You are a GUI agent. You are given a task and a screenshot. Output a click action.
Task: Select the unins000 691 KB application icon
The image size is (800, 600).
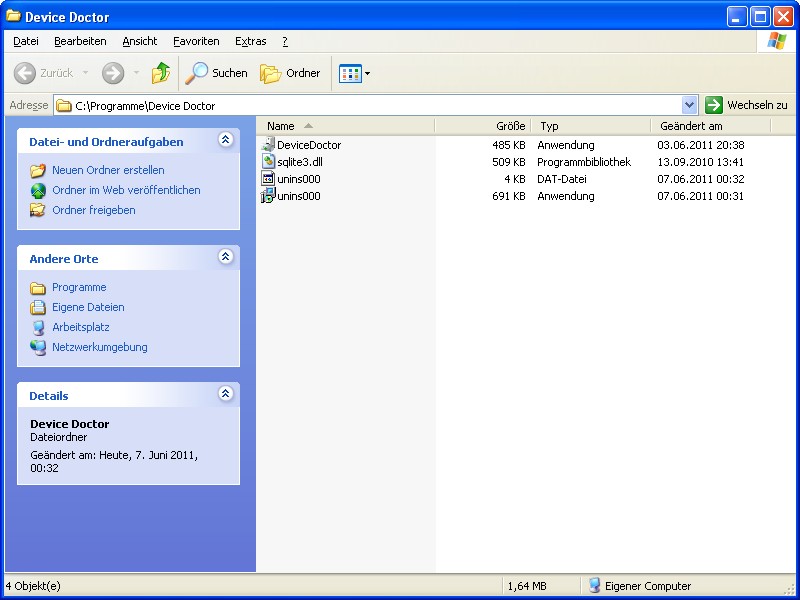point(268,196)
